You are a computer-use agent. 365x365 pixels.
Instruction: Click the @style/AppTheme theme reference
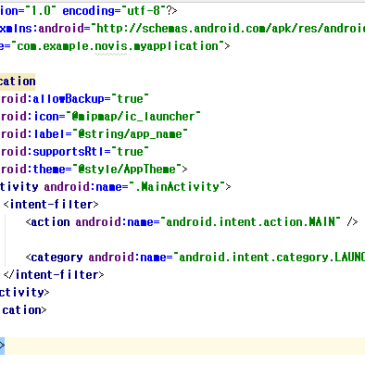click(130, 169)
